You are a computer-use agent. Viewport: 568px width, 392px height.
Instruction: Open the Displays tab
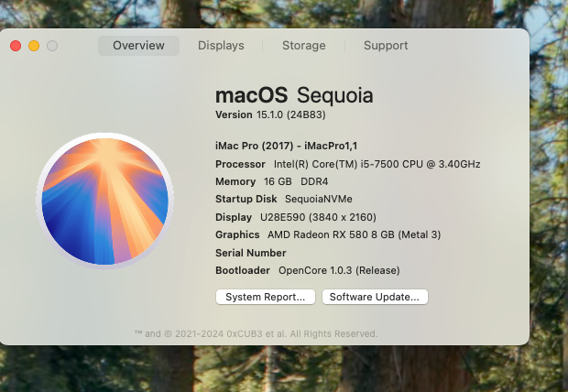(221, 46)
